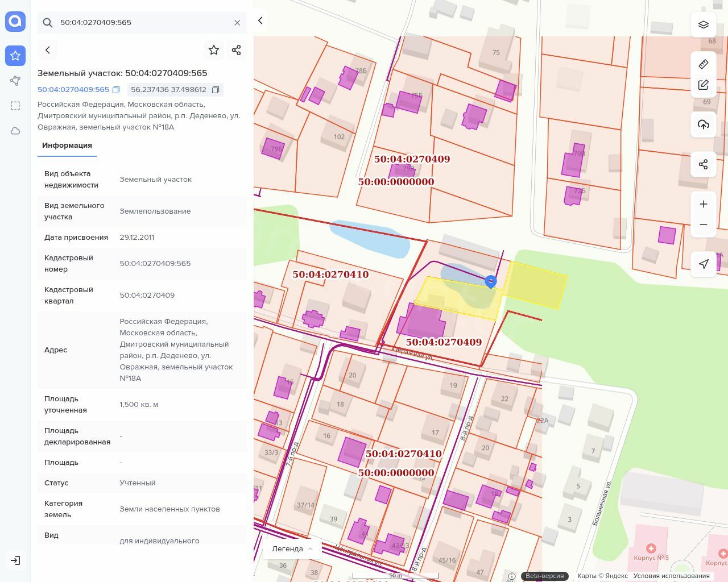Collapse the left information panel
Viewport: 728px width, 582px height.
pos(260,20)
